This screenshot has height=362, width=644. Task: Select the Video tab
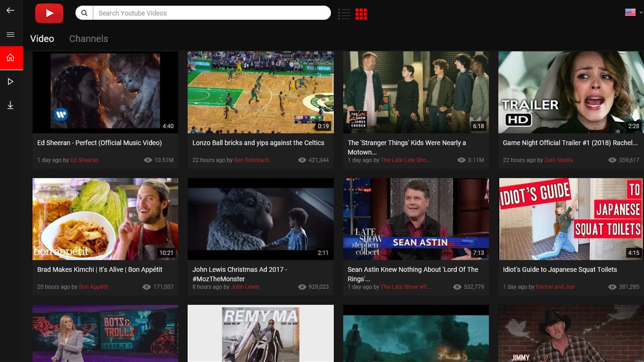click(x=42, y=39)
